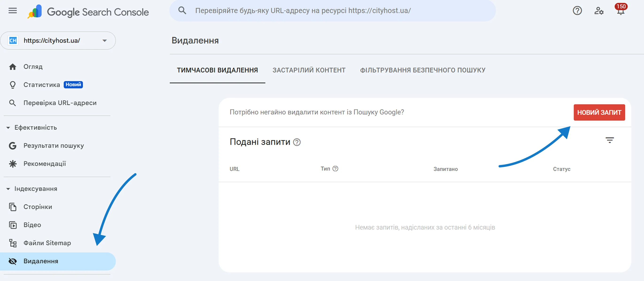Screen dimensions: 644x281
Task: Select Перевірка URL-адреси in sidebar
Action: coord(60,102)
